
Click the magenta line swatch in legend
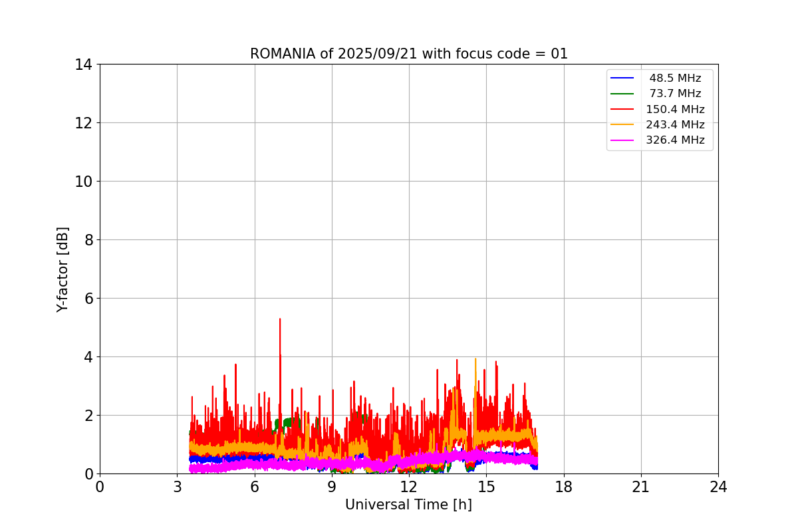(x=622, y=140)
